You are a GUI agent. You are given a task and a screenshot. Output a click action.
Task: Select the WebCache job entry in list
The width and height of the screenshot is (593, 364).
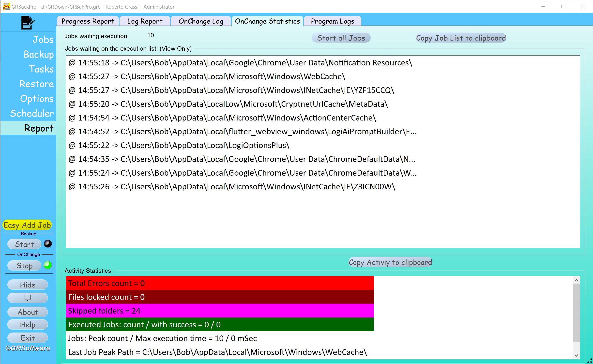(207, 77)
